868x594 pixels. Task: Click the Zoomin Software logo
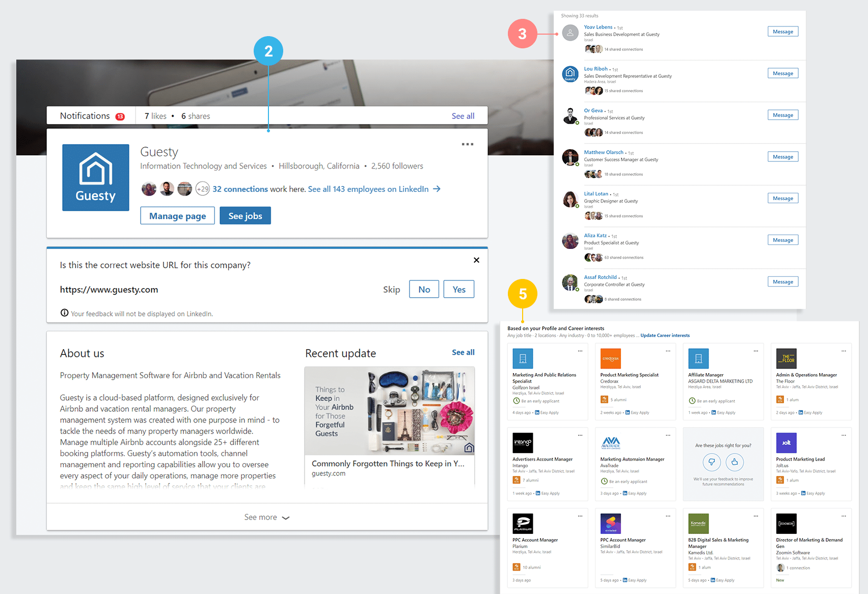(786, 523)
